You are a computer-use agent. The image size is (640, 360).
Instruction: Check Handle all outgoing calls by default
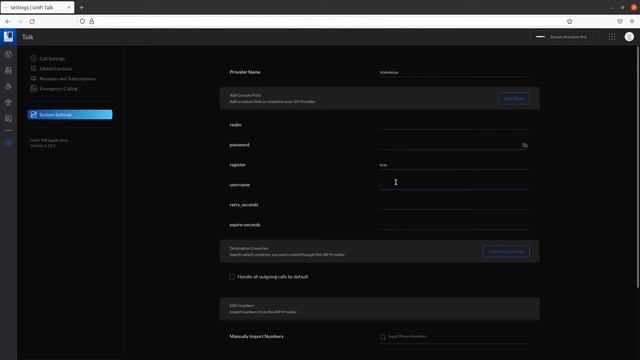232,277
